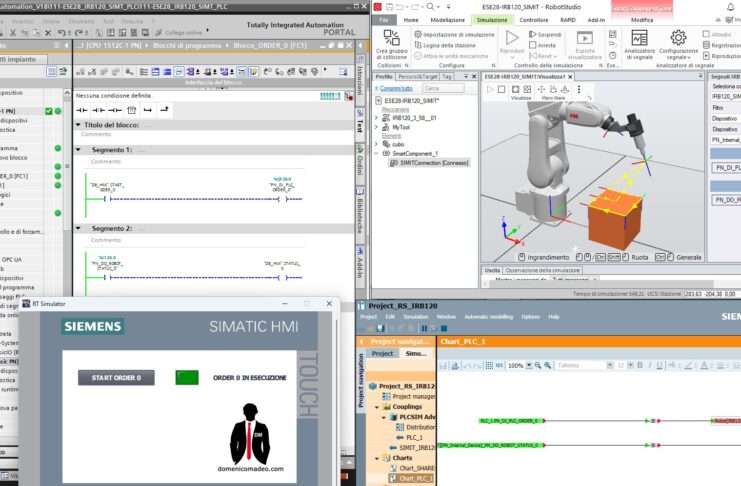Open Analizzatore di segnale
The image size is (741, 486).
[639, 45]
